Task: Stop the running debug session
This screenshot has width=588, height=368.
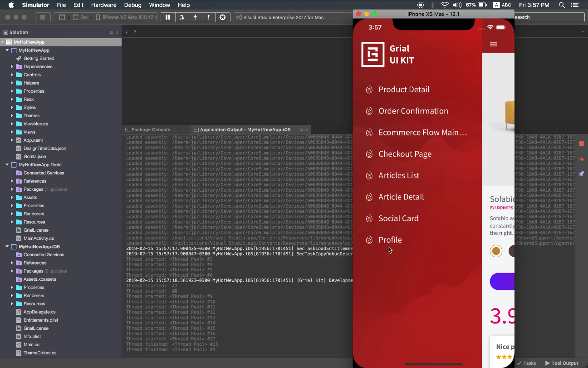Action: point(43,17)
